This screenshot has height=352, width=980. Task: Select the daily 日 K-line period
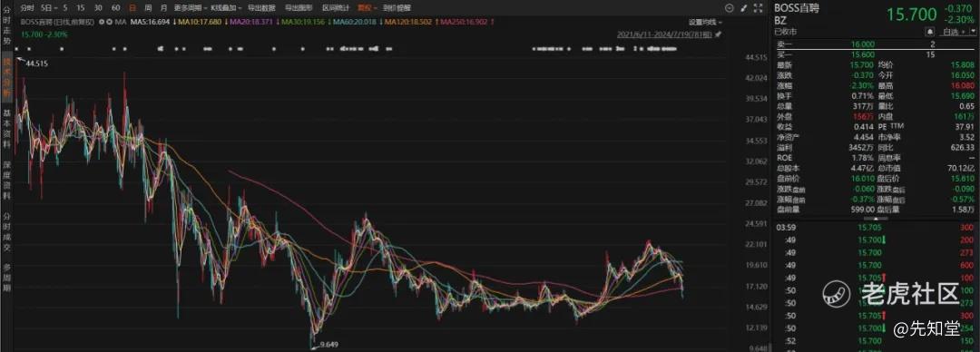[x=132, y=8]
